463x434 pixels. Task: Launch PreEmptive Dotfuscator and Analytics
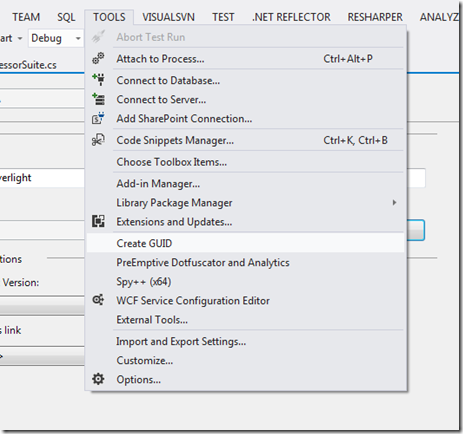coord(246,262)
